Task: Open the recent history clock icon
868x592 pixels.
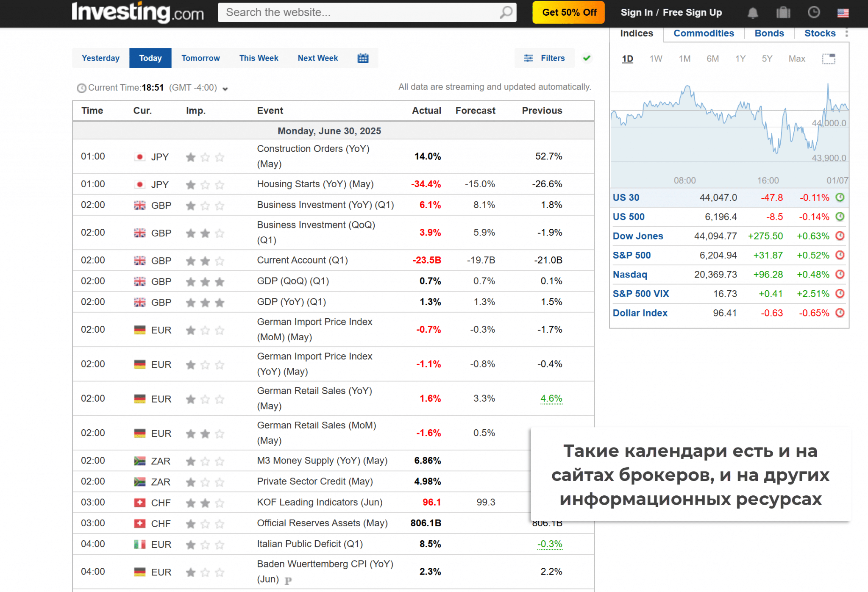Action: click(x=814, y=13)
